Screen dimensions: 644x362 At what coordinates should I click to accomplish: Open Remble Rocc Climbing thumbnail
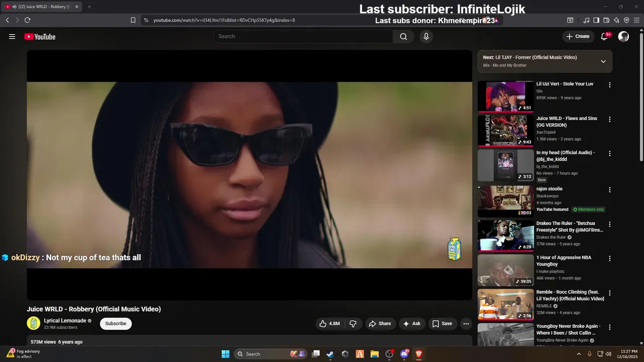tap(506, 304)
